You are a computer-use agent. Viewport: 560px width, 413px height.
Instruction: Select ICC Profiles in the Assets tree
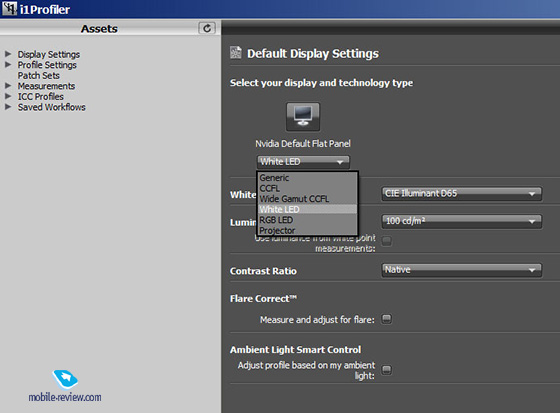41,96
